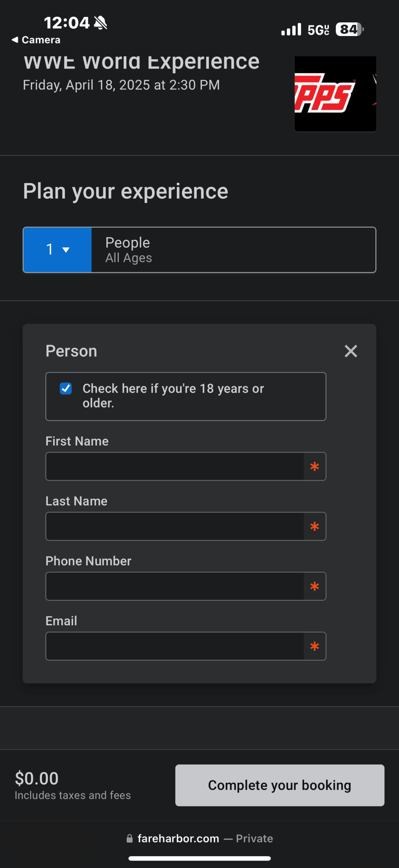Tap the $0.00 total price
399x868 pixels.
tap(37, 778)
